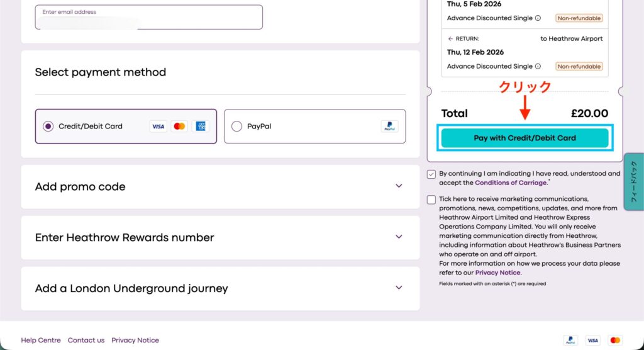The height and width of the screenshot is (350, 644).
Task: Click the Visa icon in Credit/Debit Card option
Action: tap(158, 127)
